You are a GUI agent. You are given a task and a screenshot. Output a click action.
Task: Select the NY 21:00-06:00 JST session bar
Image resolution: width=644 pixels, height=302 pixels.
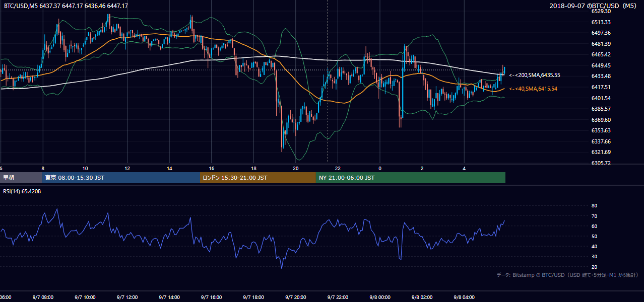click(411, 178)
